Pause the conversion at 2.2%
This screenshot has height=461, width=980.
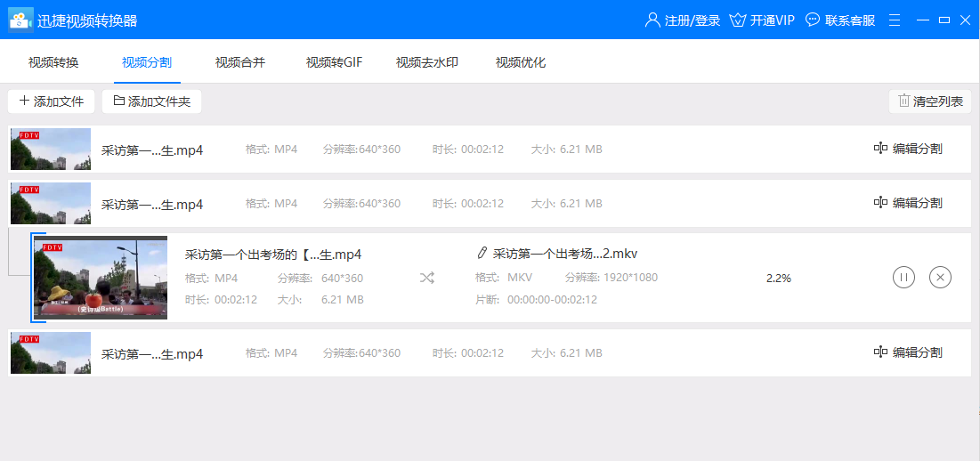903,278
